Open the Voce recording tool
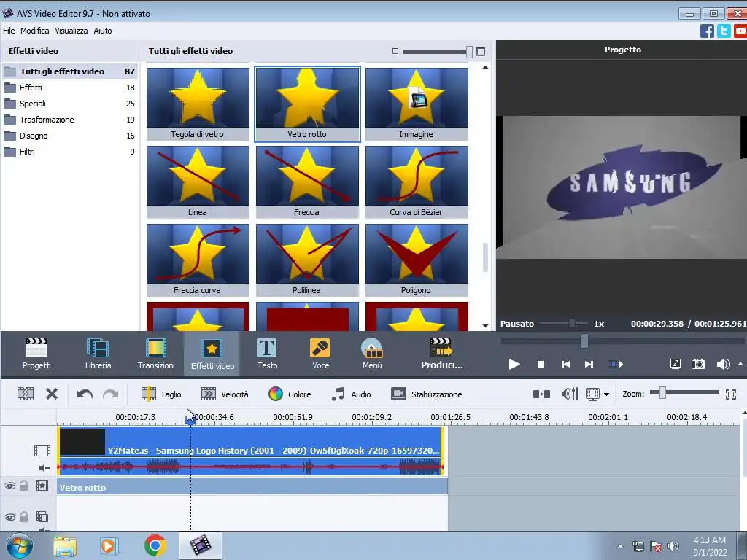 320,354
